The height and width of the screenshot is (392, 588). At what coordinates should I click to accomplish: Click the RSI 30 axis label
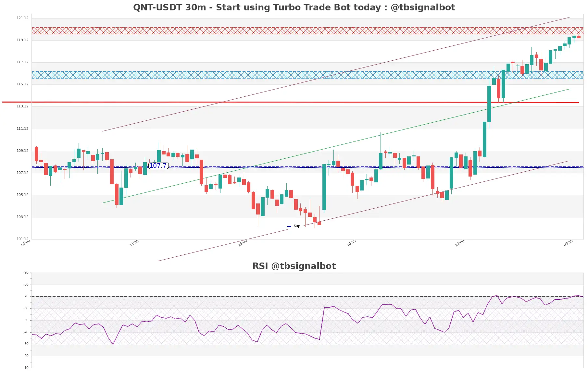[26, 344]
